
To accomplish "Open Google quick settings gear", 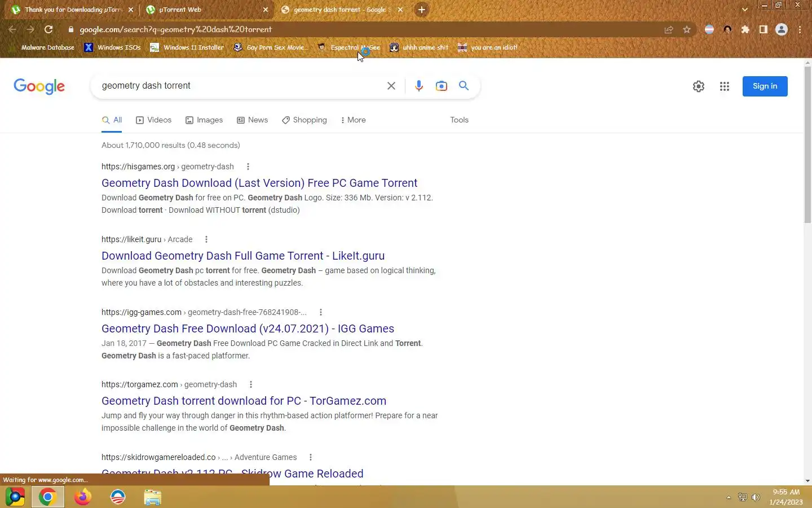I will coord(698,86).
